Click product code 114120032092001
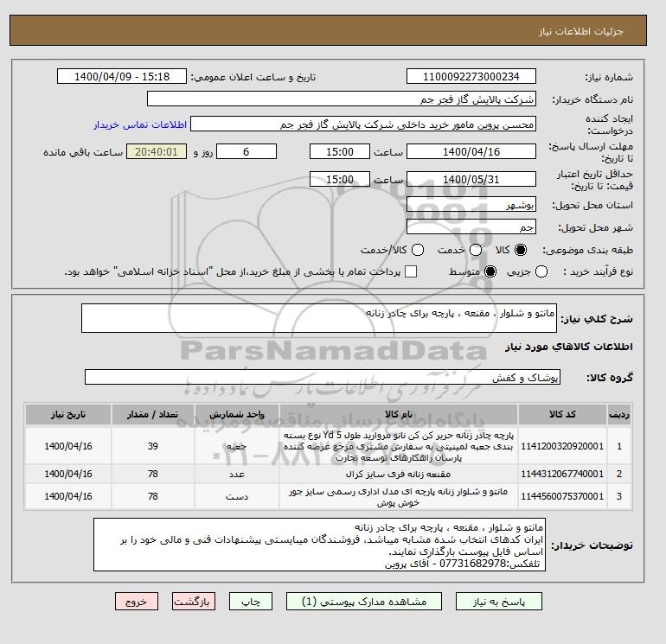Viewport: 666px width, 644px height. [562, 446]
